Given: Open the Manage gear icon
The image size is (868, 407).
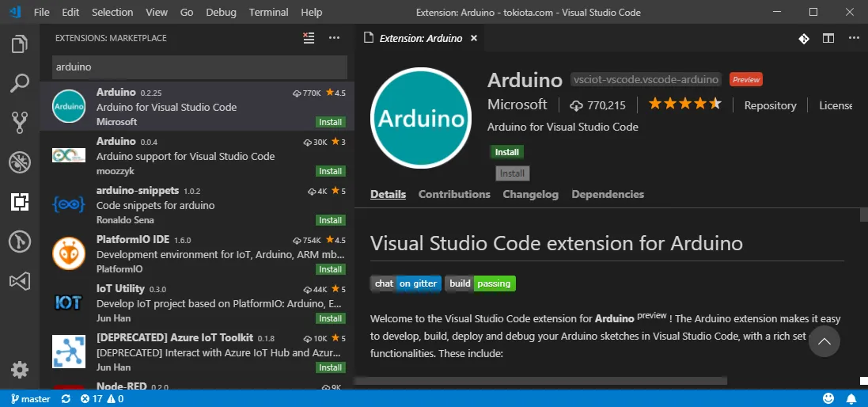Looking at the screenshot, I should (19, 369).
